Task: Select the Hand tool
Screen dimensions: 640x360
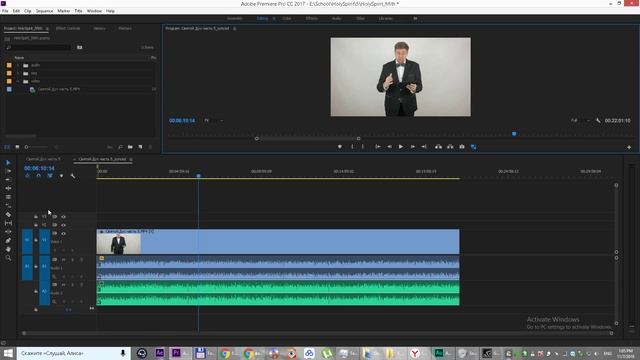Action: [8, 249]
